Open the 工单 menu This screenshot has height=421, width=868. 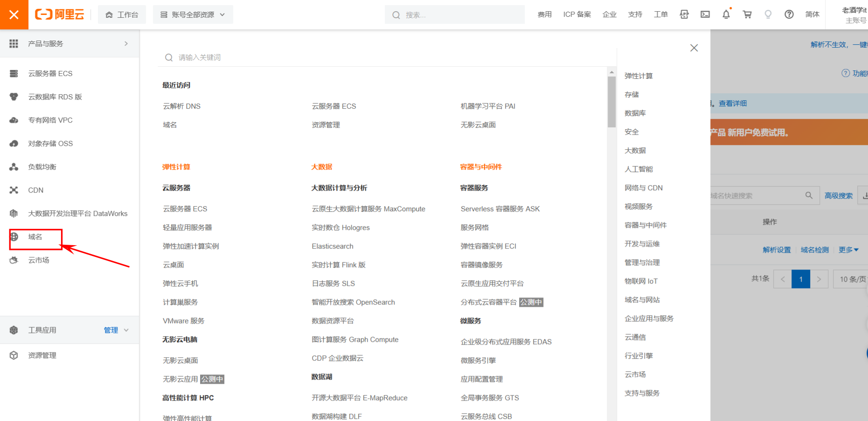point(660,14)
